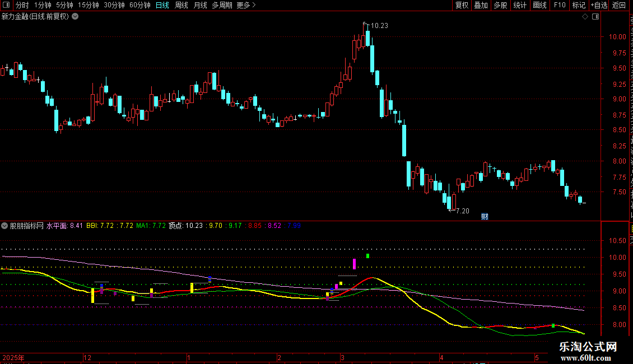Click the 10.23 high price label

click(x=379, y=26)
